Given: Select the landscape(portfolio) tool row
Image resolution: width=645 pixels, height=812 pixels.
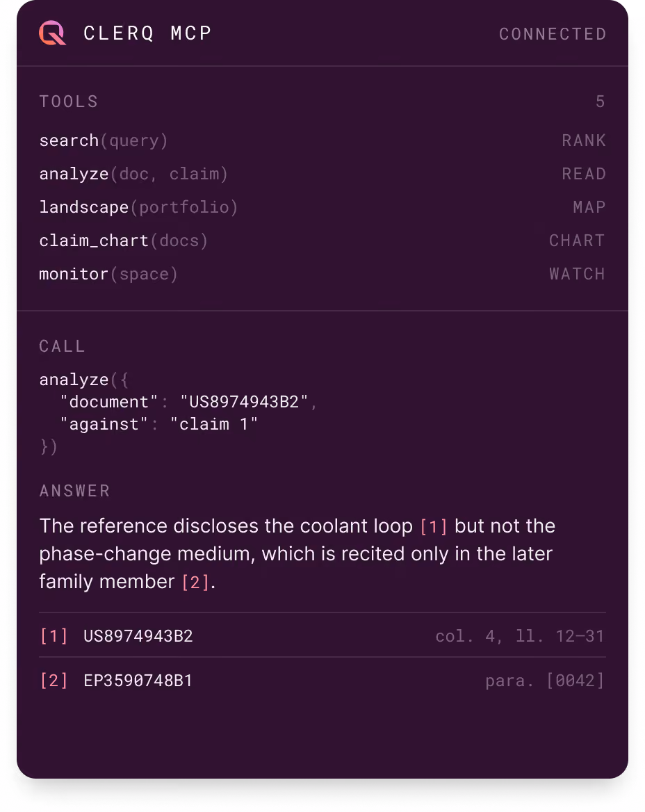Looking at the screenshot, I should [x=322, y=207].
